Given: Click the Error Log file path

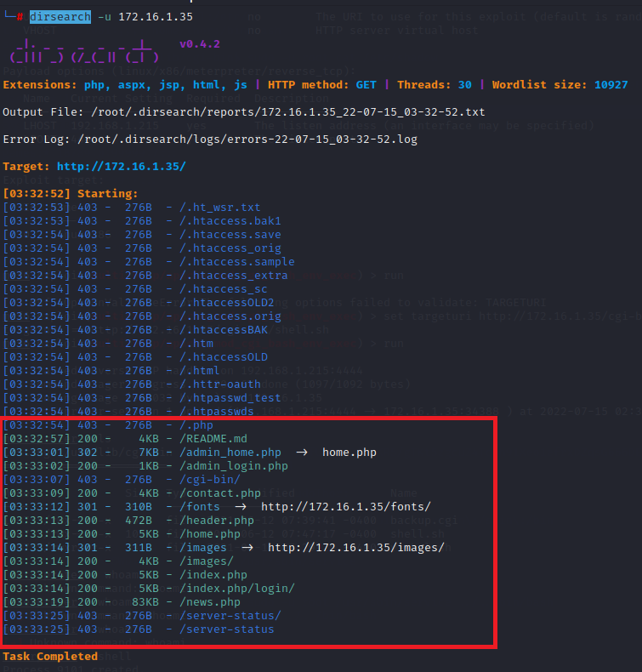Looking at the screenshot, I should coord(247,140).
